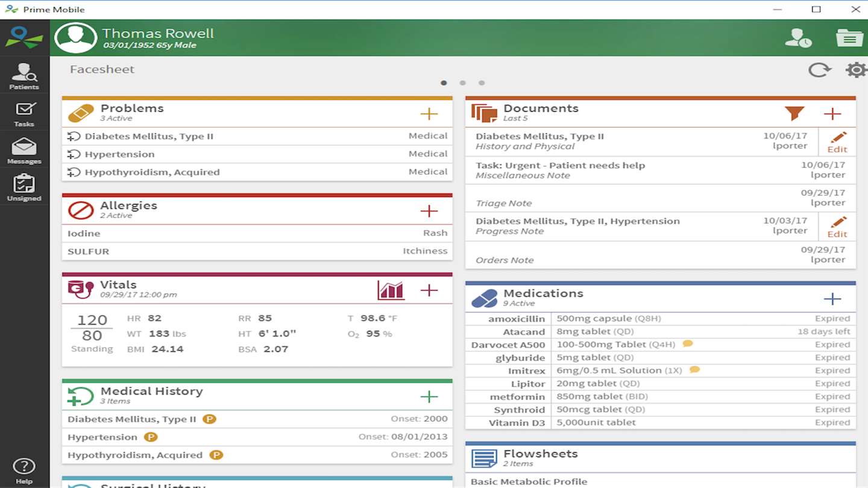Image resolution: width=868 pixels, height=488 pixels.
Task: Refresh the Facesheet with the reload icon
Action: 820,70
